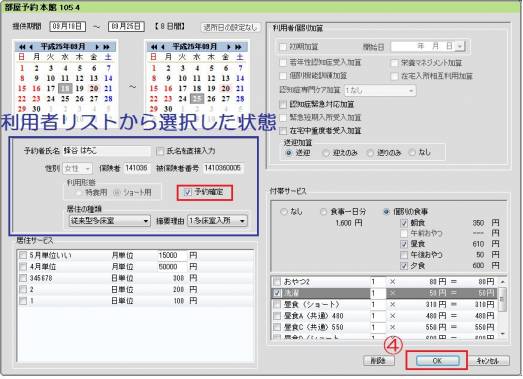Go to next month in left calendar
Image resolution: width=523 pixels, height=379 pixels.
[x=97, y=47]
